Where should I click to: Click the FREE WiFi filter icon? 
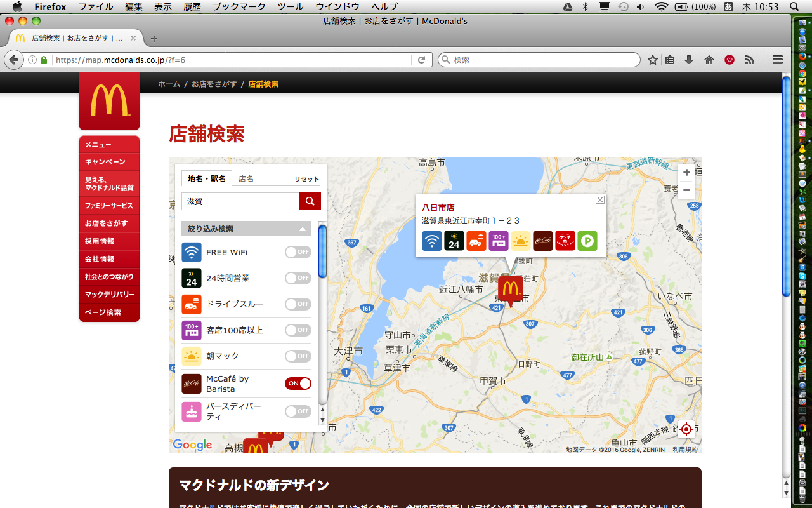[192, 252]
